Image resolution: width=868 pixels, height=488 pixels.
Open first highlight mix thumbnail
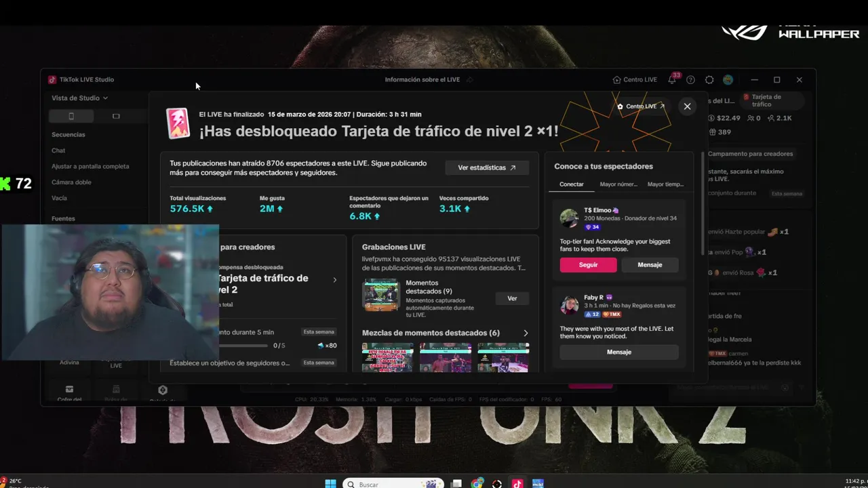tap(388, 357)
